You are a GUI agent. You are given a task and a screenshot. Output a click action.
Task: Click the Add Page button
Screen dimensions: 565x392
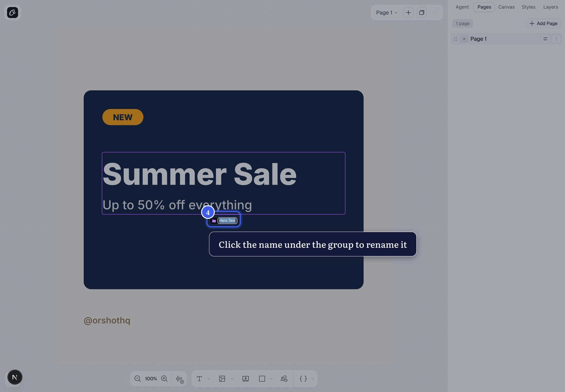(543, 24)
